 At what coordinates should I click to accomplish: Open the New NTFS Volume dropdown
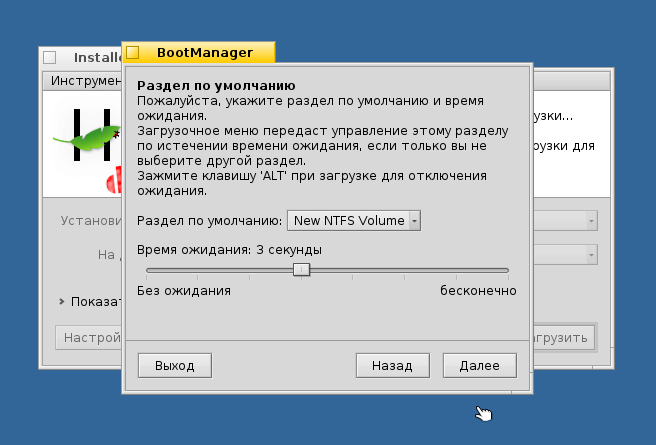(354, 220)
